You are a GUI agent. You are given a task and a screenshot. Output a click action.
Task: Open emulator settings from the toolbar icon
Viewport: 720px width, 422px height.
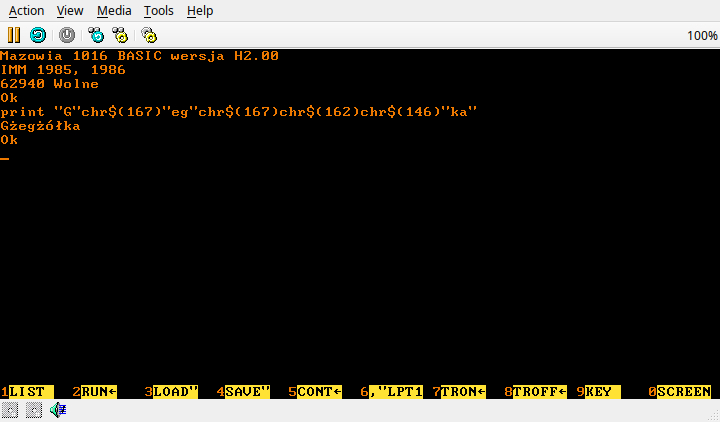[x=149, y=35]
